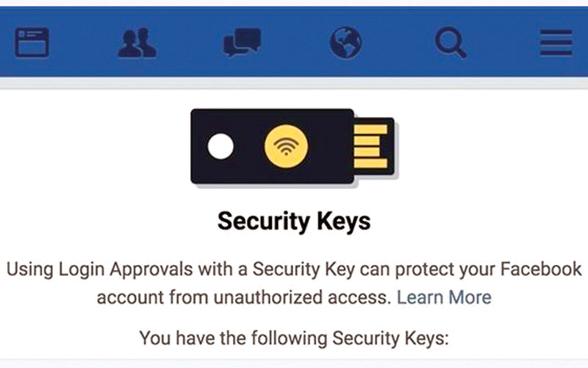Open the hamburger menu icon
Image resolution: width=588 pixels, height=368 pixels.
[x=556, y=43]
